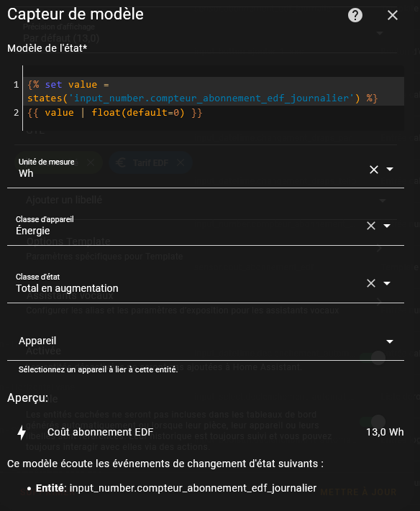Clear the Classe d'appareil selection

point(371,226)
